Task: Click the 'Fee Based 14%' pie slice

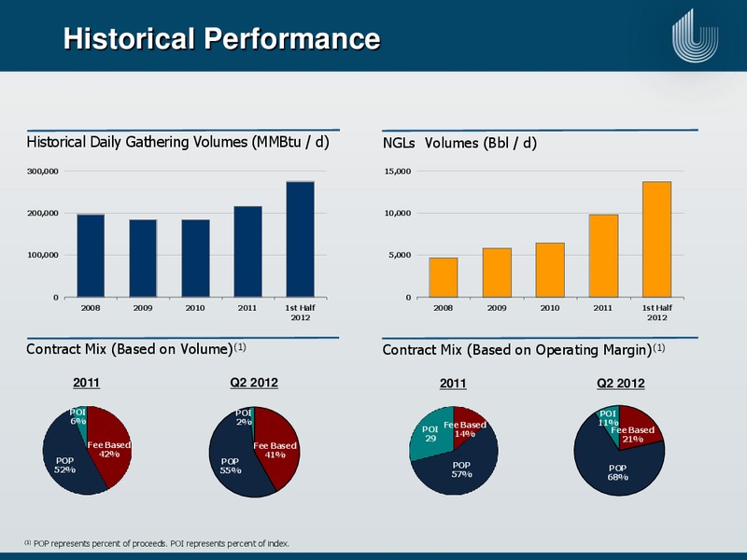Action: pyautogui.click(x=464, y=429)
